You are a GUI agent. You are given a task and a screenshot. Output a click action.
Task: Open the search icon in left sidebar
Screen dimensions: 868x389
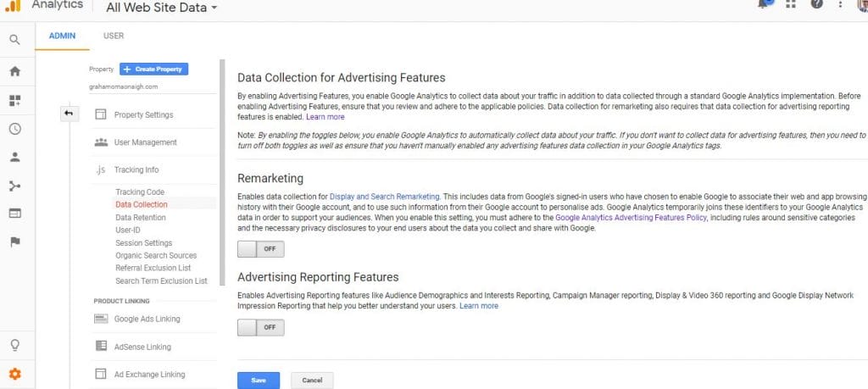point(15,40)
